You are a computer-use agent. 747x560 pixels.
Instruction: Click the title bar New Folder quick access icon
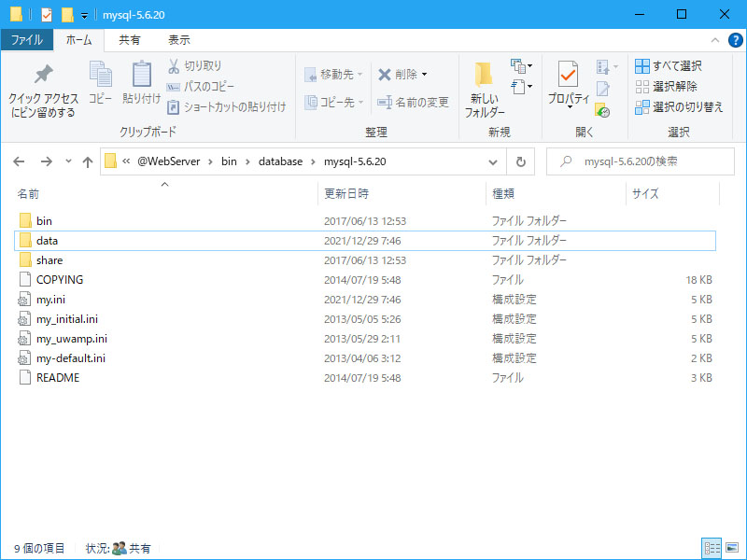point(67,15)
